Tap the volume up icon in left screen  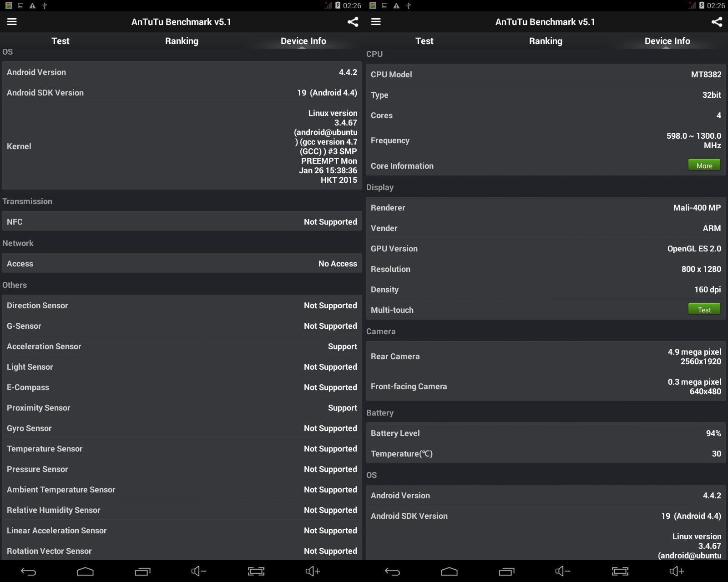coord(313,571)
